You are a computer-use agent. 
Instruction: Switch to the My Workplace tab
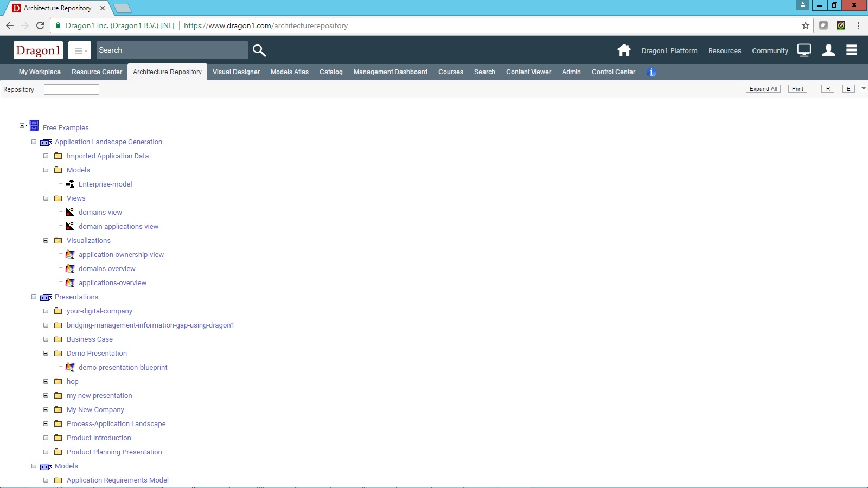click(40, 72)
